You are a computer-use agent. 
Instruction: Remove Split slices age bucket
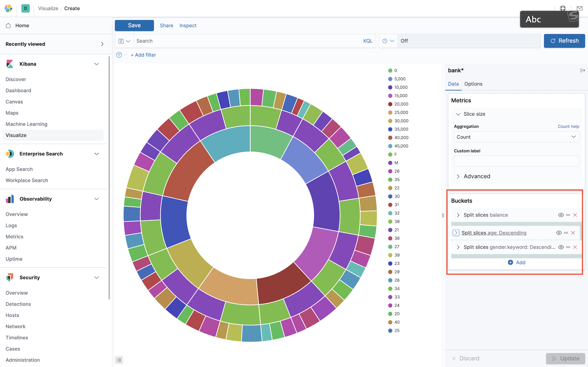tap(573, 233)
